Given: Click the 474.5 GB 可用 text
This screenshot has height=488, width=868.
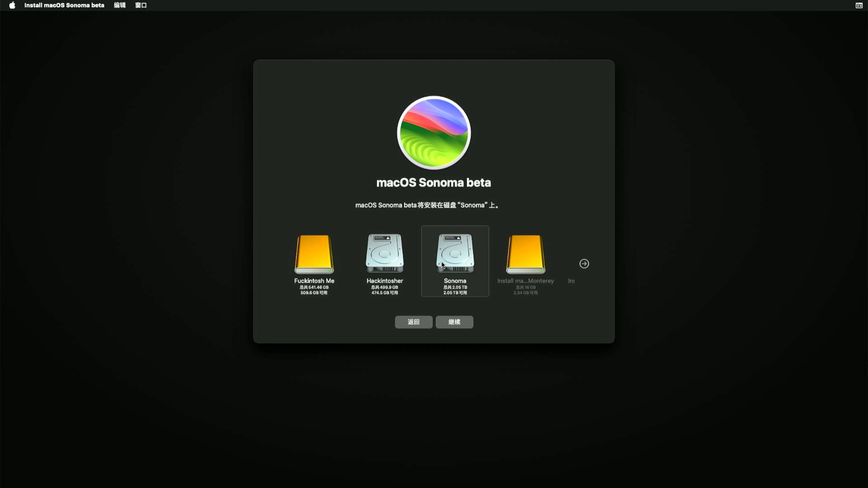Looking at the screenshot, I should [384, 293].
